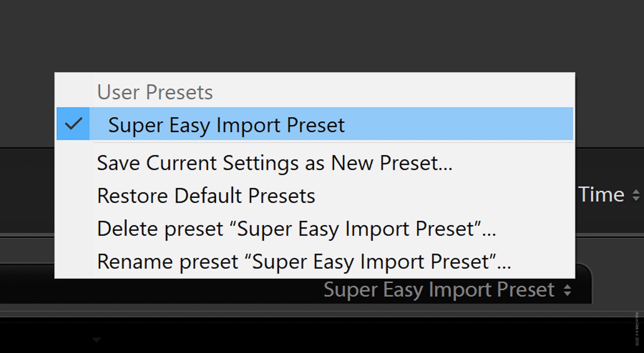
Task: Click the "User Presets" section header
Action: point(155,92)
